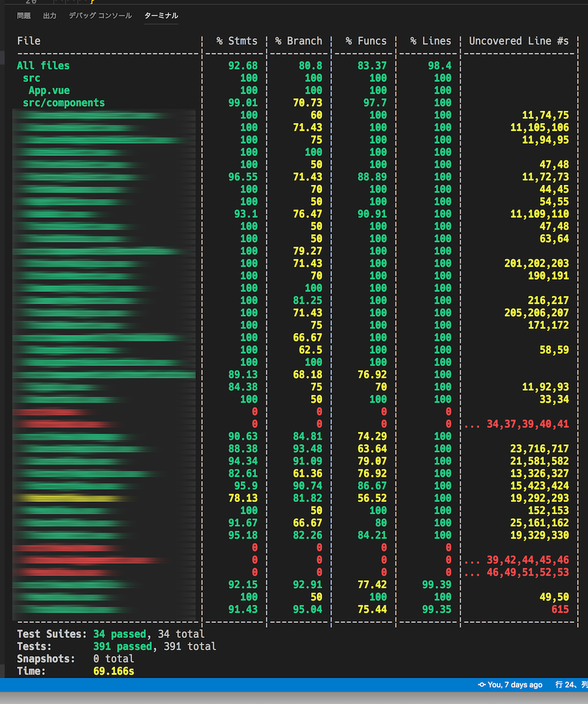Viewport: 588px width, 704px height.
Task: Click the '% Funcs' header text
Action: 366,41
